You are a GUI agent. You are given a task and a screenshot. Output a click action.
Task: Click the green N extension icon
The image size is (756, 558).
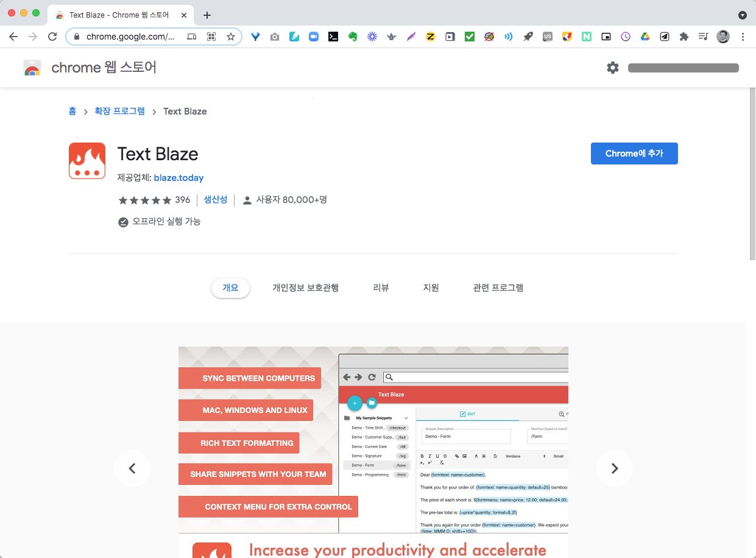[587, 37]
